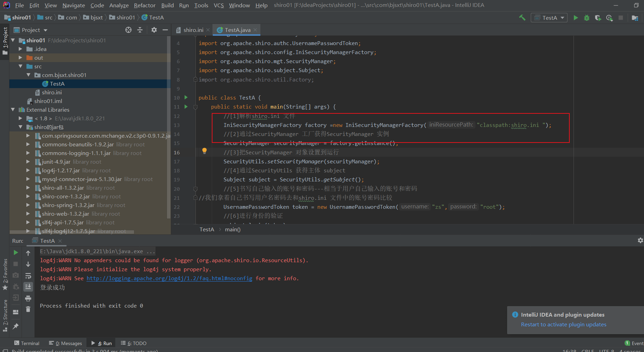Expand the junit-4.9.jar library node
The width and height of the screenshot is (644, 352).
28,162
